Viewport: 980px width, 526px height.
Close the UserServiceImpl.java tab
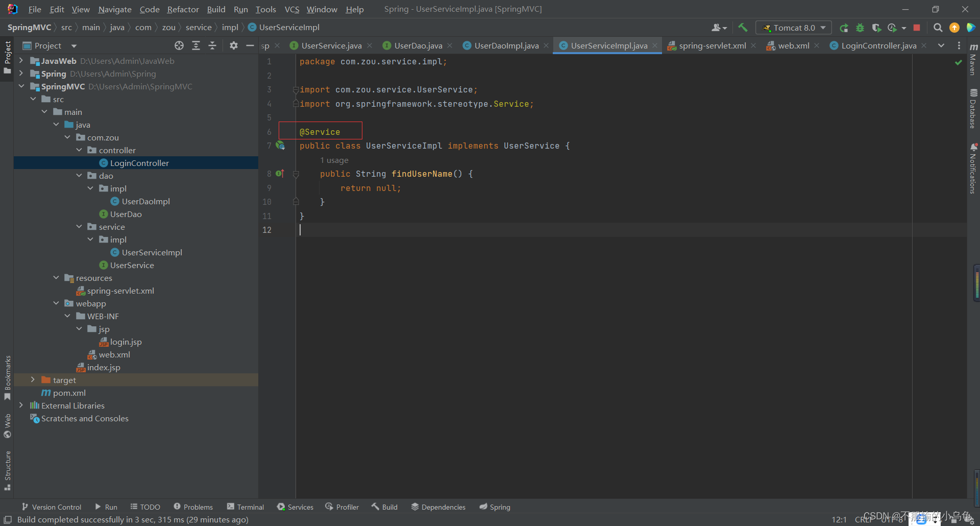(655, 45)
